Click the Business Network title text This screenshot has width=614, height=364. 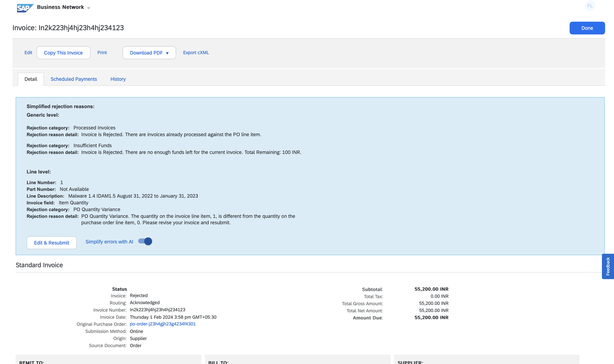60,7
